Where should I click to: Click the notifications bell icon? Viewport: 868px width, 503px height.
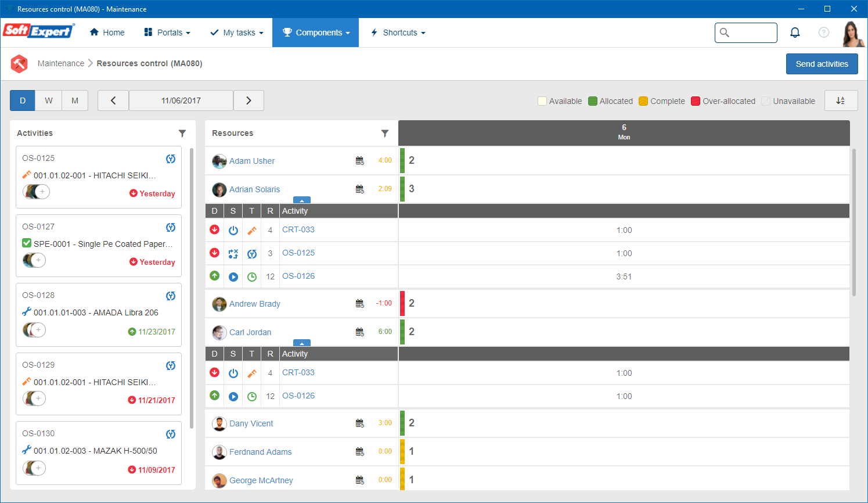pyautogui.click(x=795, y=33)
